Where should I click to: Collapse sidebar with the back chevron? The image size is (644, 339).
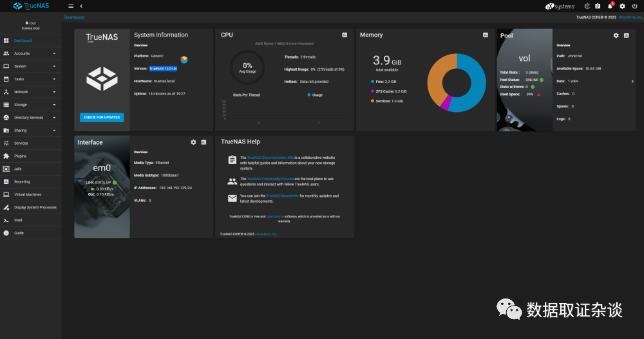81,6
